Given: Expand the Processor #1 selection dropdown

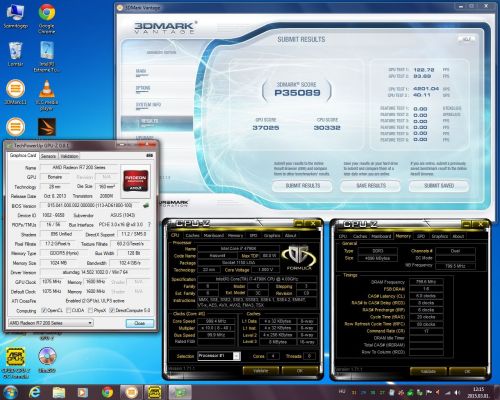Looking at the screenshot, I should click(x=236, y=356).
